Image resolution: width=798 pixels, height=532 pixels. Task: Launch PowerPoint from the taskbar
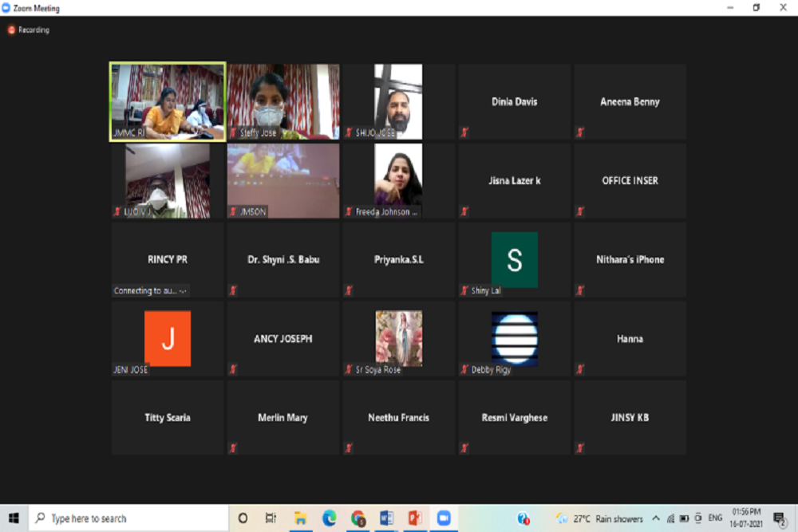click(x=415, y=518)
